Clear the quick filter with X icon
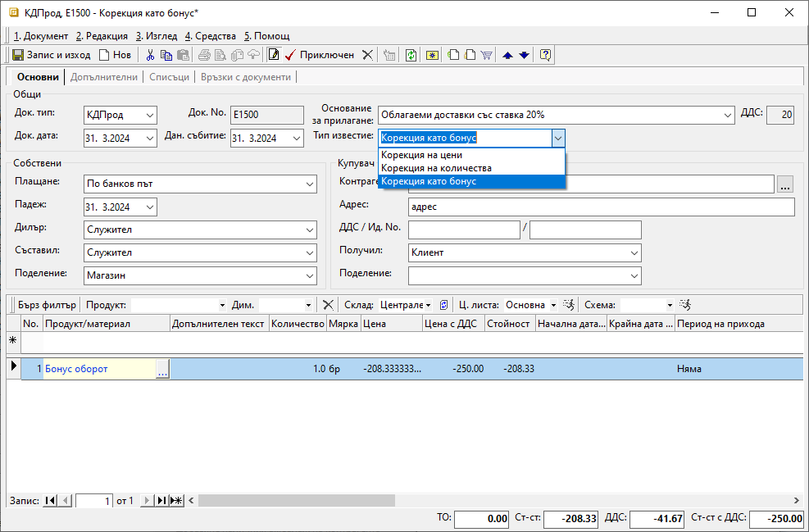Screen dimensions: 809x532 click(x=328, y=305)
